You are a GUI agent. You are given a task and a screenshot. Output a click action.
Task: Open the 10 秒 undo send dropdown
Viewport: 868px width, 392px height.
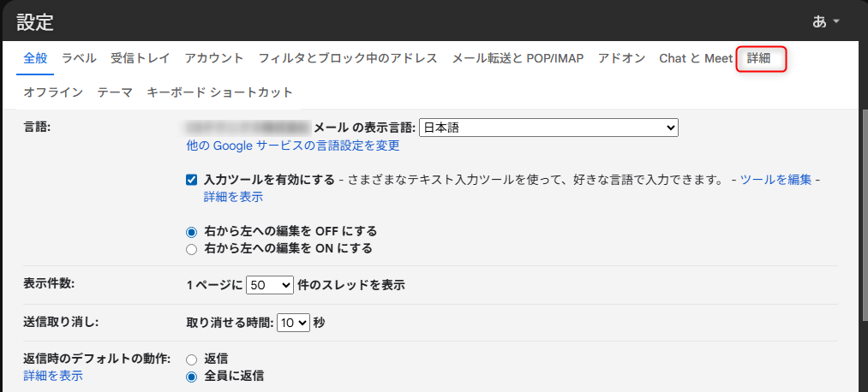pos(293,323)
